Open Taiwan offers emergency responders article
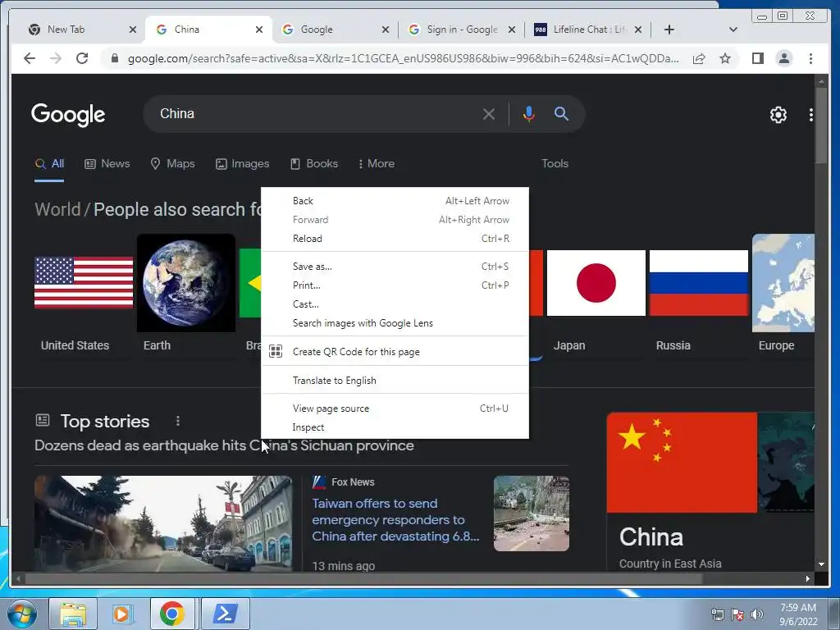840x630 pixels. click(x=395, y=519)
